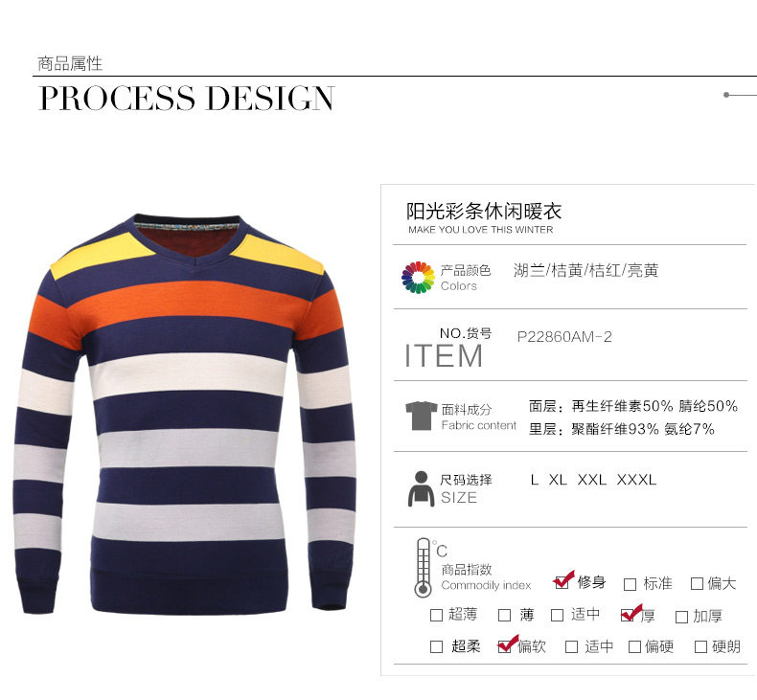
Task: Toggle the checked 偏软 checkbox
Action: [x=504, y=646]
